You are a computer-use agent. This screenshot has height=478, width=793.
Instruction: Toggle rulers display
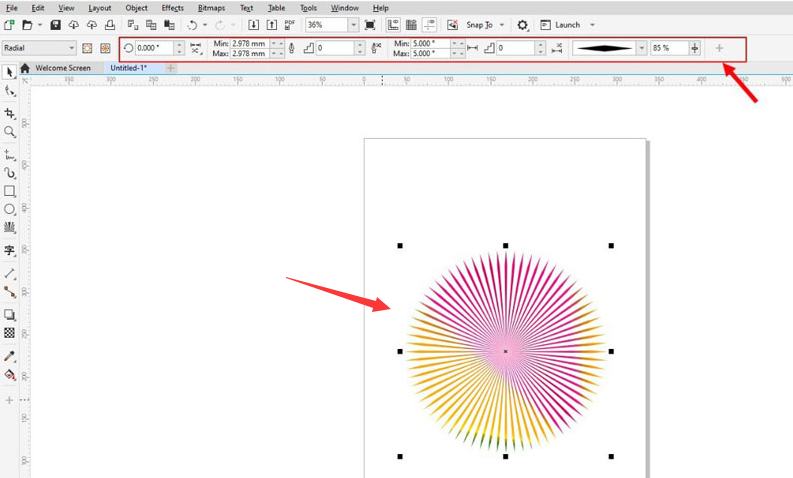coord(393,25)
